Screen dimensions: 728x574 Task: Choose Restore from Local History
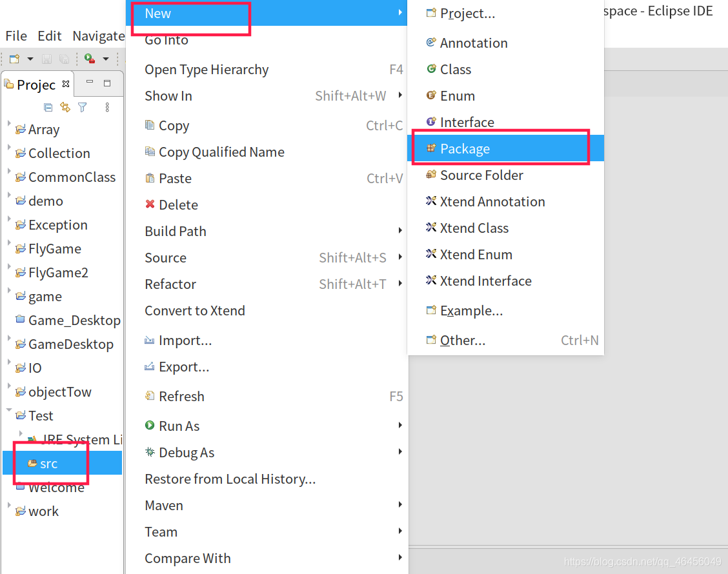pyautogui.click(x=267, y=479)
